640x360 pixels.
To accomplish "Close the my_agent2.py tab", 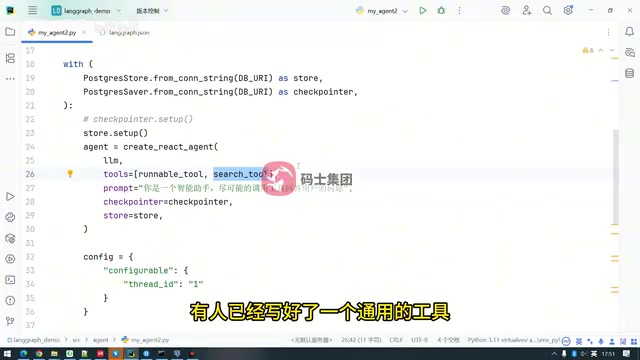I will (x=84, y=32).
